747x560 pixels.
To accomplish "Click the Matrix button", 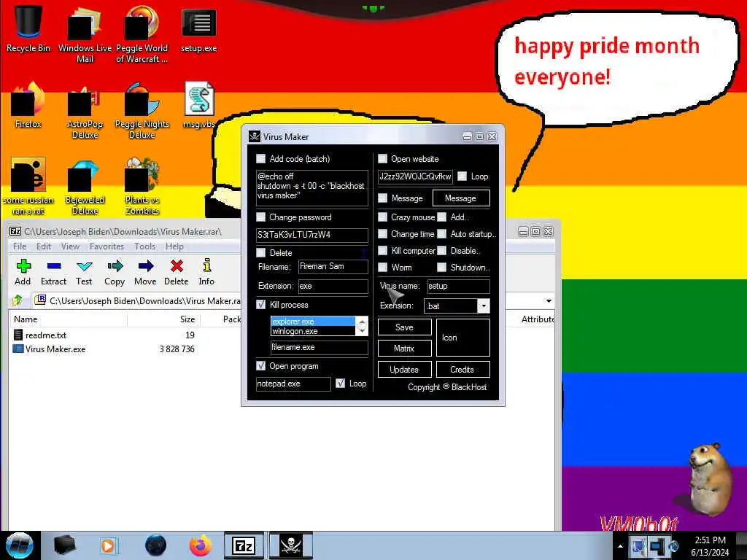I will [404, 348].
